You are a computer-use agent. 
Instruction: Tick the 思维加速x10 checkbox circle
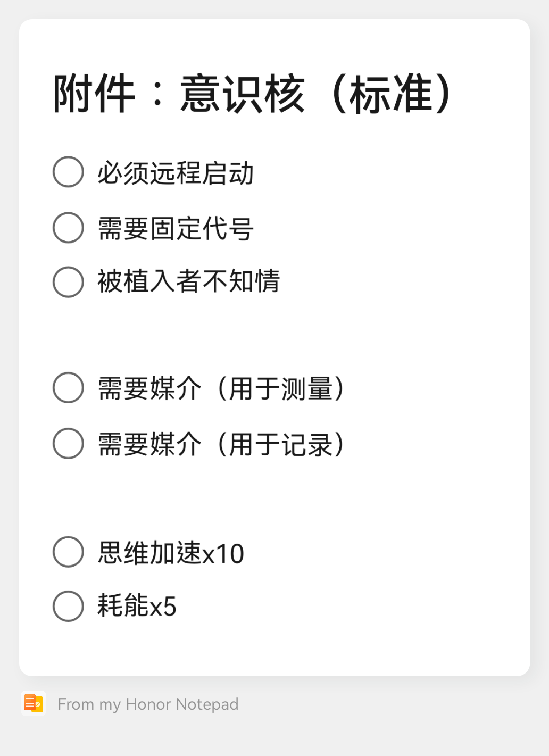[68, 552]
